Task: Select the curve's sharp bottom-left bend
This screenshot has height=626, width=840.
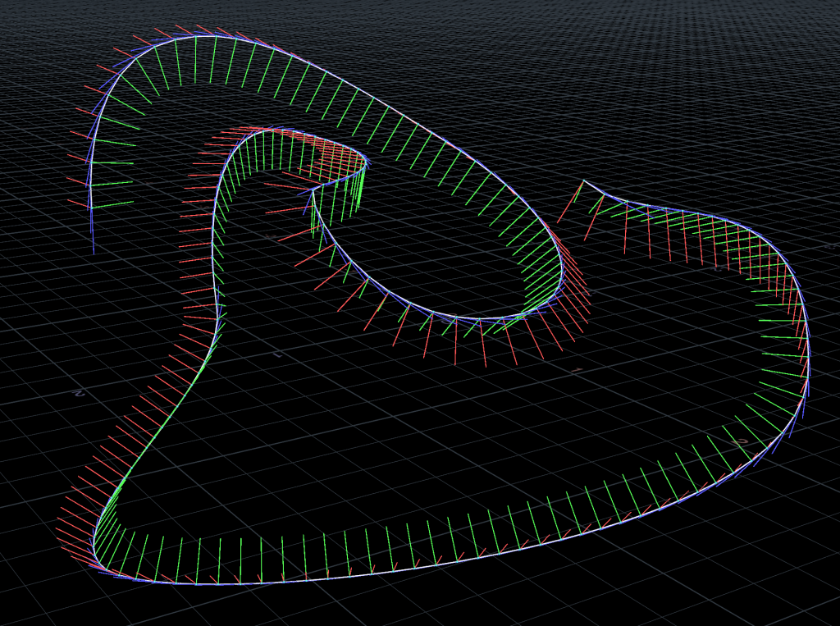Action: tap(95, 551)
